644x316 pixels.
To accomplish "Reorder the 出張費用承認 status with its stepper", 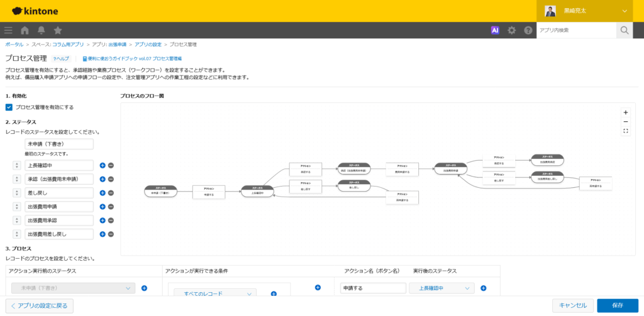I will pyautogui.click(x=17, y=221).
